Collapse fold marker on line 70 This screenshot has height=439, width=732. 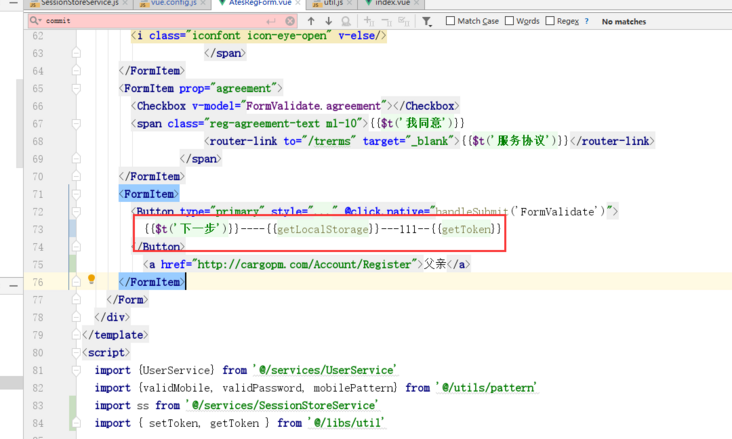(x=76, y=177)
